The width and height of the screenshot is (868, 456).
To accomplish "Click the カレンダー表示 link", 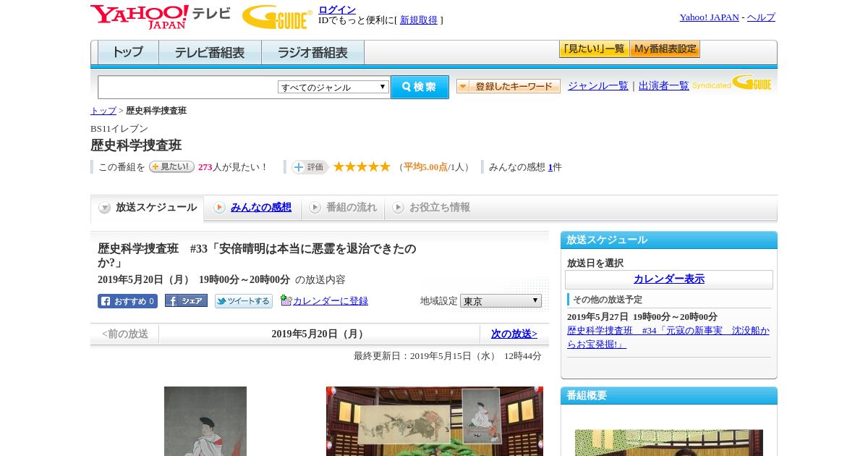I will click(669, 279).
